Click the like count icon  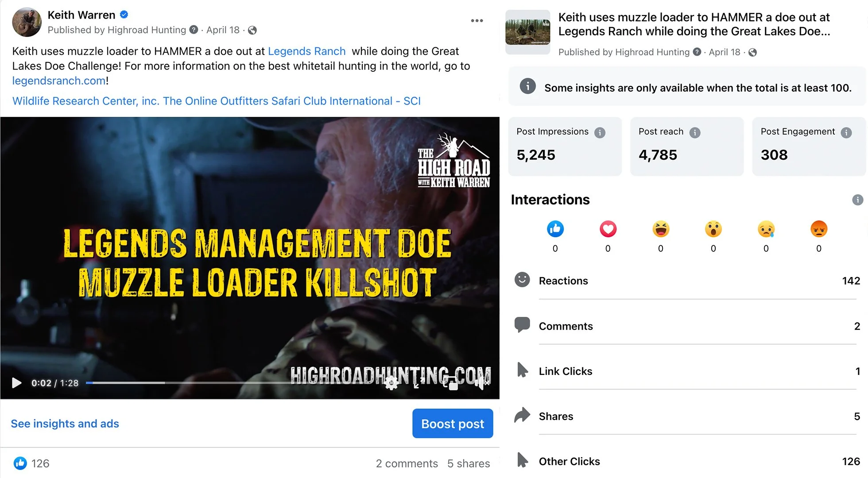point(20,463)
